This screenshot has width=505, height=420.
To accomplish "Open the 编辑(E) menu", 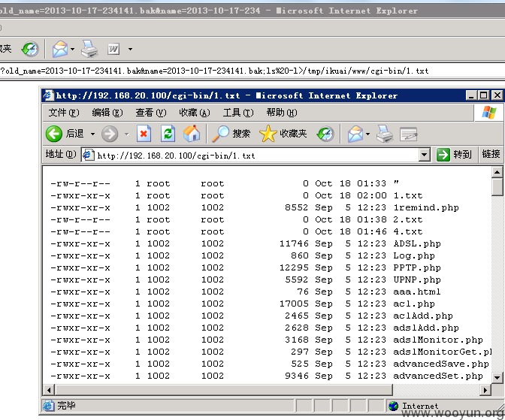I will [107, 113].
